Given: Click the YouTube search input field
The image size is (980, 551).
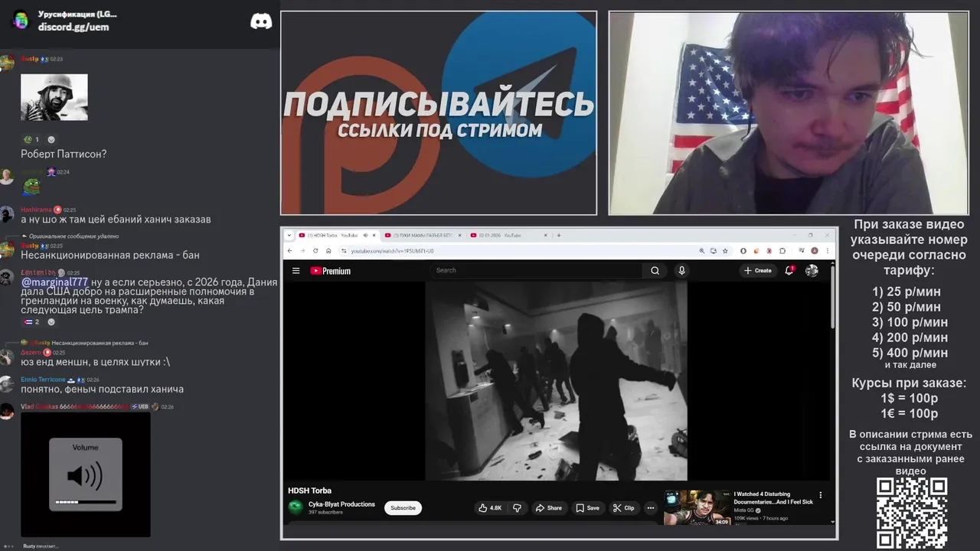Looking at the screenshot, I should click(536, 270).
